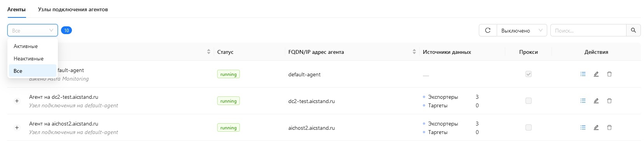Switch to Узлы подключения агентов tab
644x141 pixels.
(73, 9)
